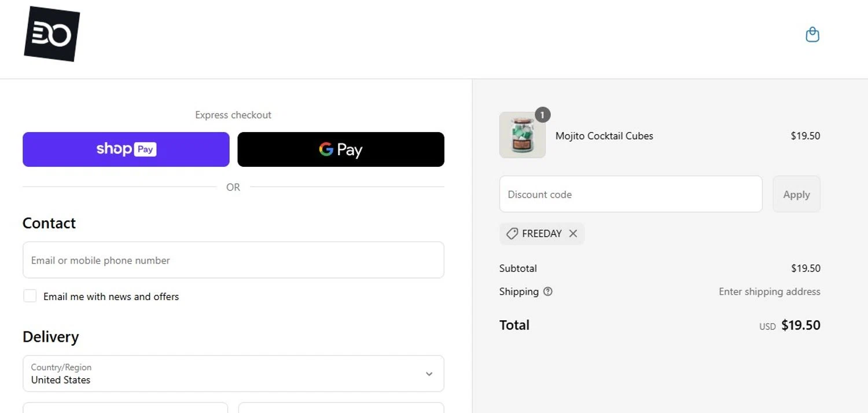Check Email me with news and offers
Viewport: 868px width, 413px height.
[30, 296]
